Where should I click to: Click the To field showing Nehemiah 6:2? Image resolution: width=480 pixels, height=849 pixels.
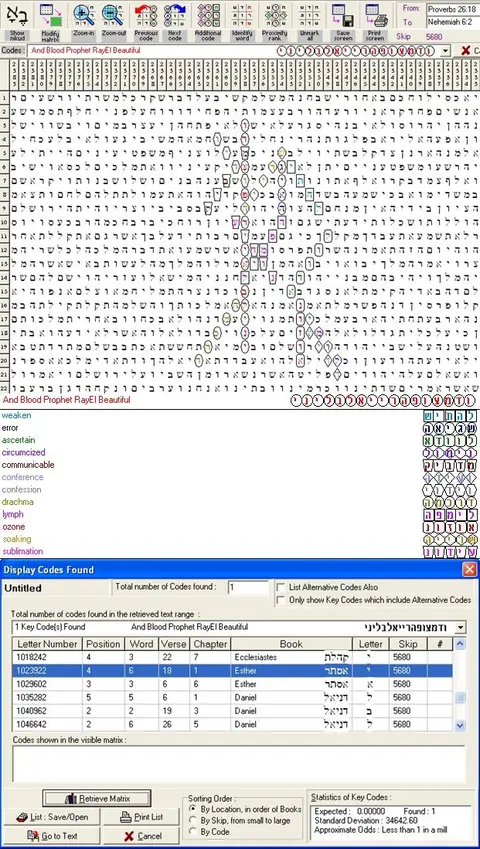452,22
